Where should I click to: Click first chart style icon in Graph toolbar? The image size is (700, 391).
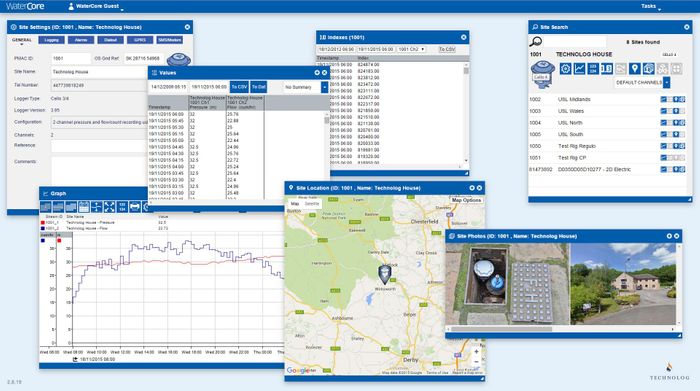click(46, 207)
